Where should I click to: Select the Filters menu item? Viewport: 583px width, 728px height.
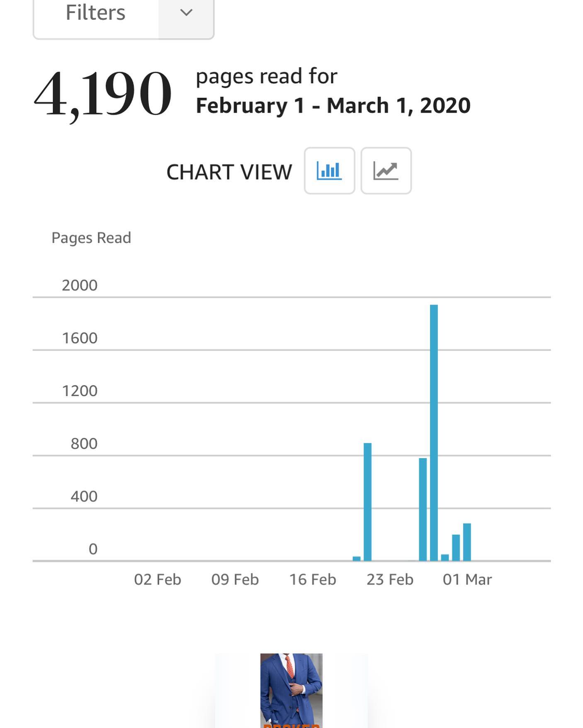(x=95, y=13)
